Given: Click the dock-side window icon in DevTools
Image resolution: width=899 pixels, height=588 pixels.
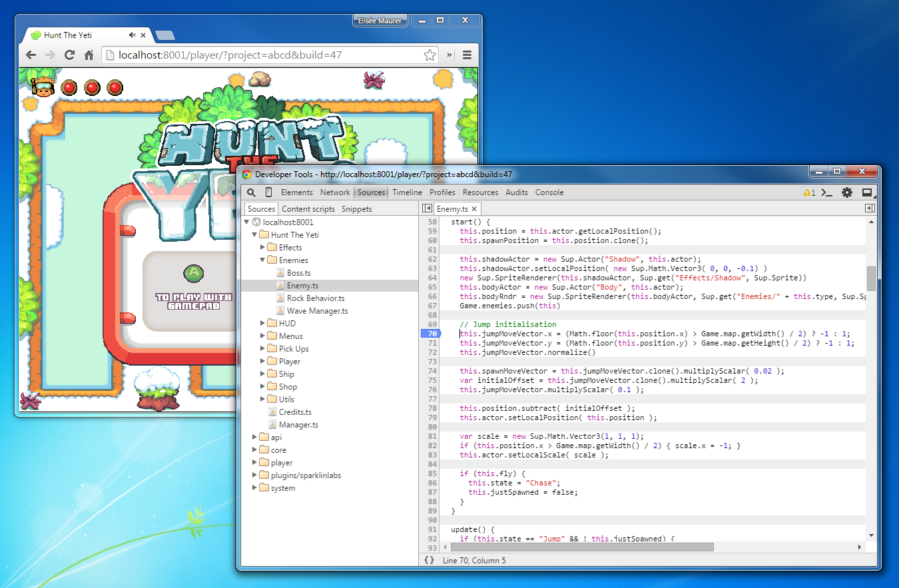Looking at the screenshot, I should point(866,192).
